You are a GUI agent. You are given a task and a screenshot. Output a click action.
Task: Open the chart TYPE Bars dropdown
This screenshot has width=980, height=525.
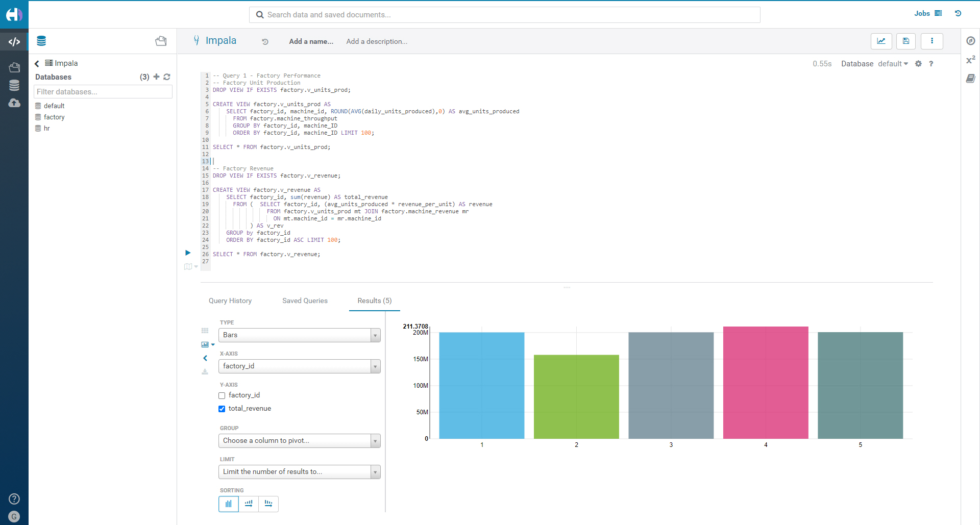(x=300, y=335)
